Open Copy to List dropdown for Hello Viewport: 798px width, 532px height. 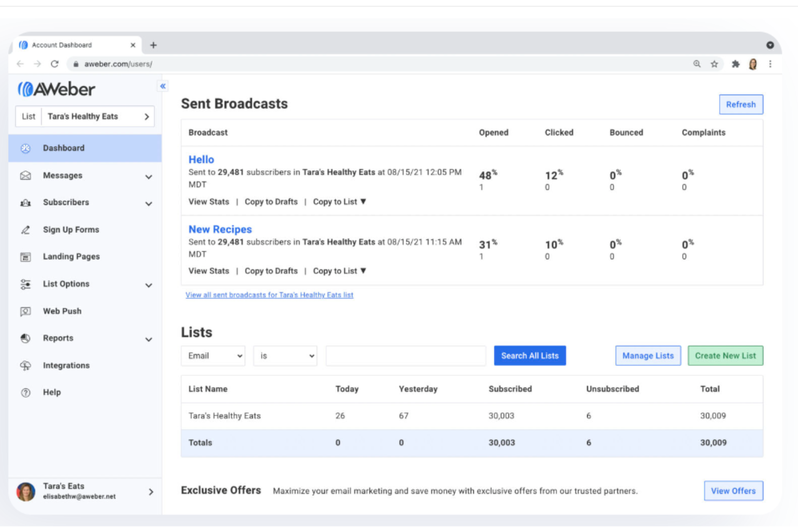point(340,202)
